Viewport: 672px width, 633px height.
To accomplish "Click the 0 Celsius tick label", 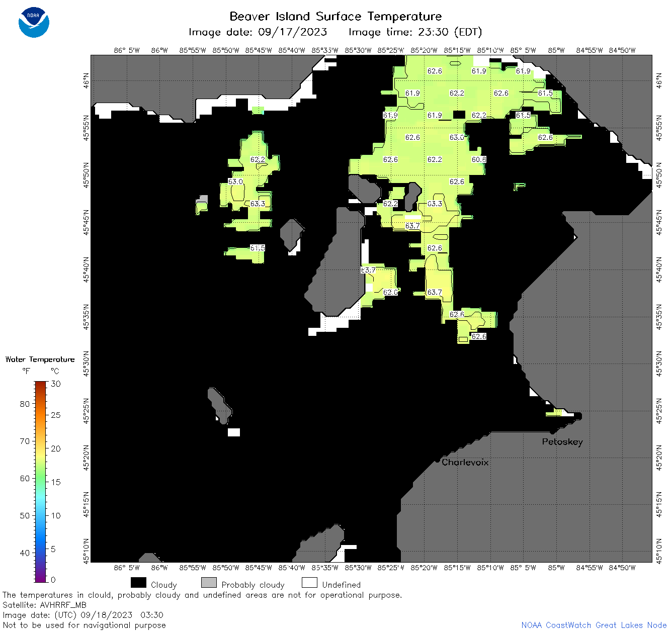I will 53,580.
